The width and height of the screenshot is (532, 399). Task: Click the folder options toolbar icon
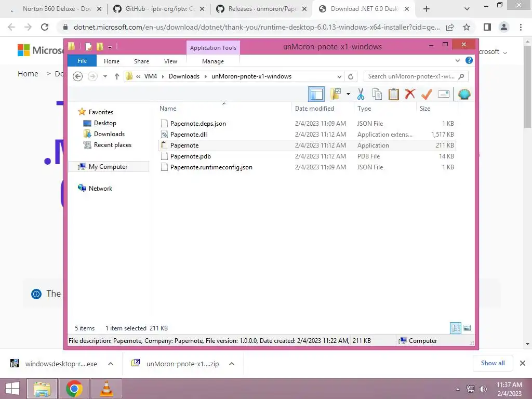tap(336, 95)
